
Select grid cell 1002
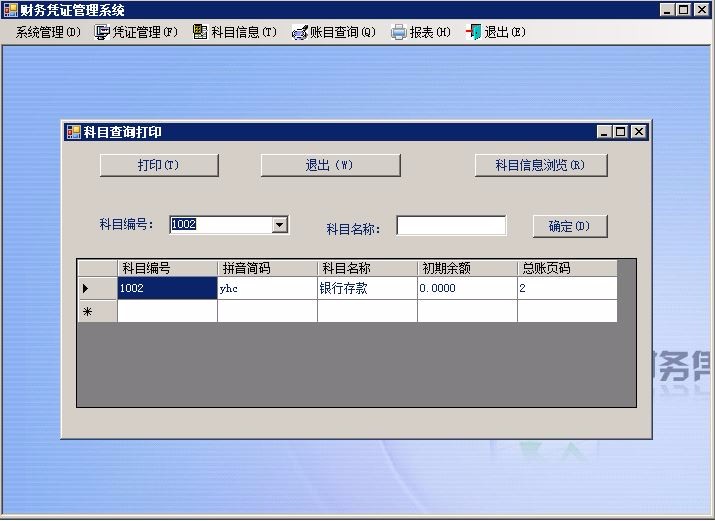coord(167,288)
